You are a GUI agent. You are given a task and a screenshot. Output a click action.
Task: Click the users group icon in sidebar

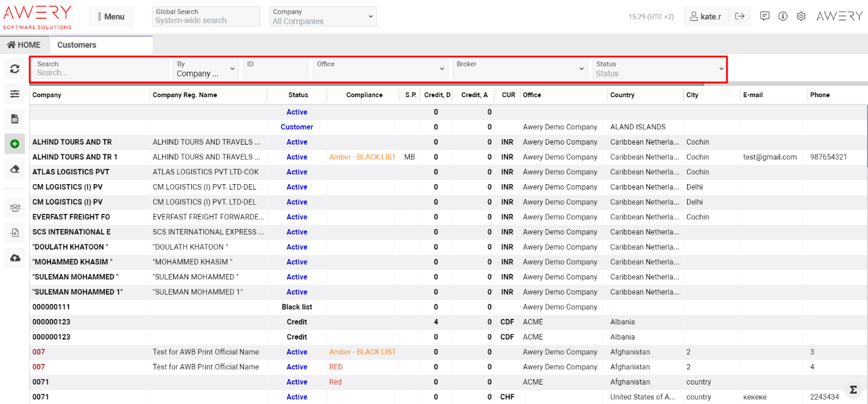(x=15, y=207)
